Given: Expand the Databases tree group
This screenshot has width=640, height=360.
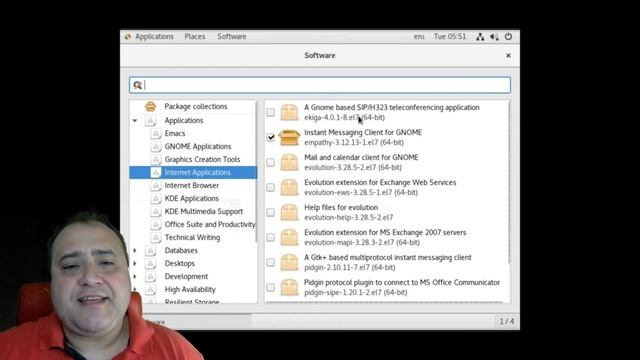Looking at the screenshot, I should click(x=135, y=250).
